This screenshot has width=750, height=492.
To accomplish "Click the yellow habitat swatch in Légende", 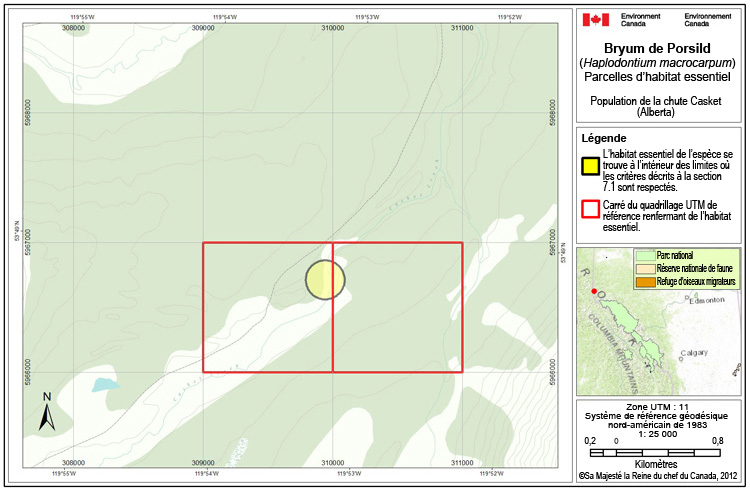I will tap(590, 165).
